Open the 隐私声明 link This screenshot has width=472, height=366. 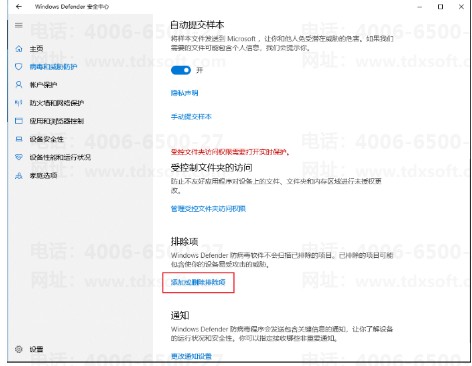tap(184, 93)
